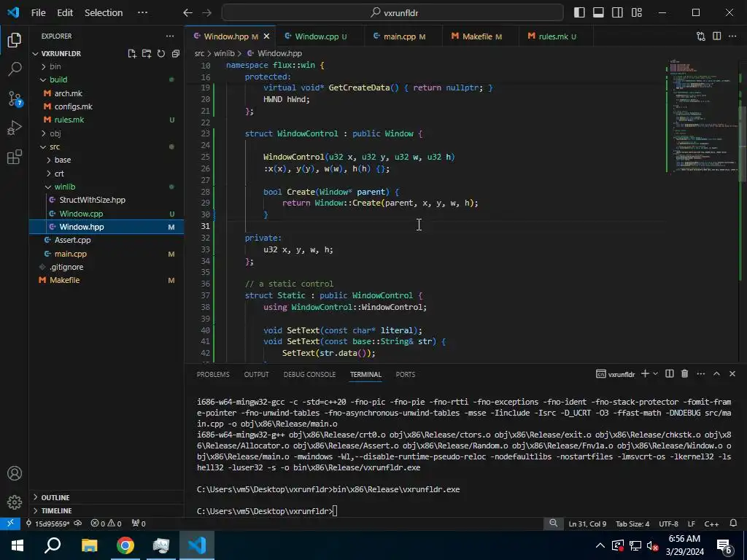Screen dimensions: 747x560
Task: Change the UTF-8 file encoding
Action: [x=668, y=524]
